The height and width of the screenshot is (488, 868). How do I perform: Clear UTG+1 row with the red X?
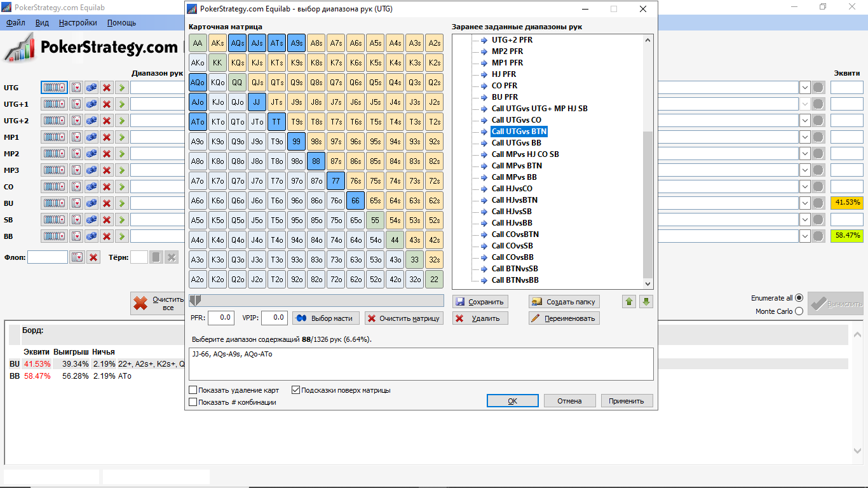(x=107, y=104)
